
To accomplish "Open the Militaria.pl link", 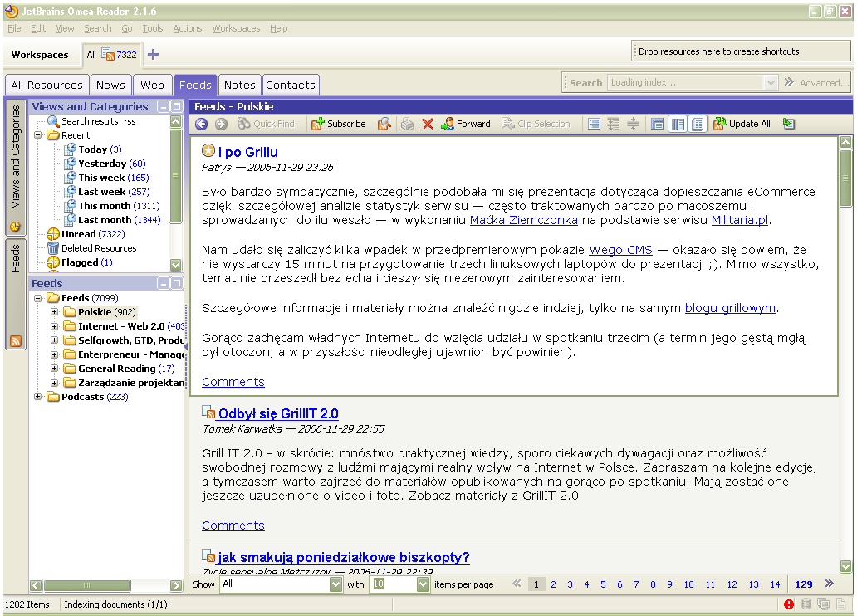I will pos(740,220).
